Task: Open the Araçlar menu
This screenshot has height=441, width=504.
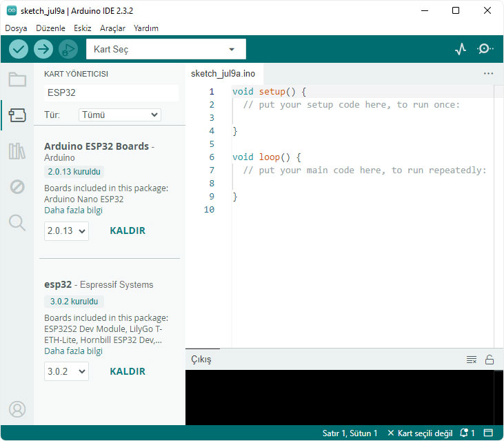Action: 112,28
